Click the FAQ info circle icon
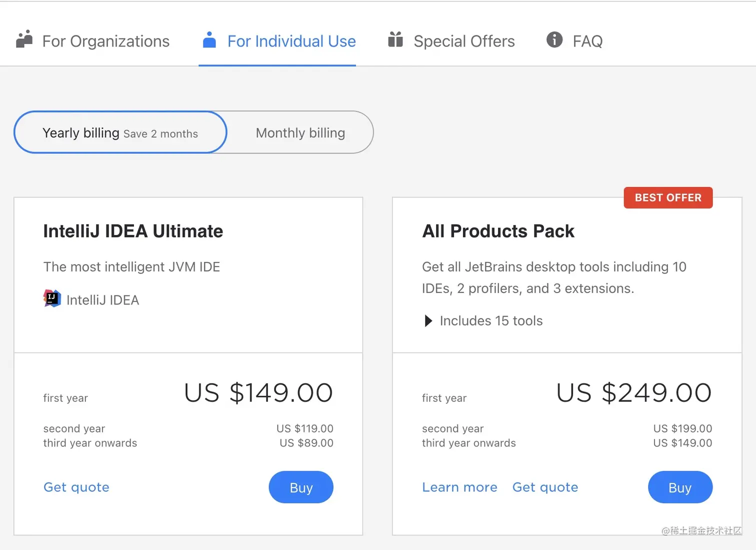This screenshot has height=550, width=756. (554, 39)
